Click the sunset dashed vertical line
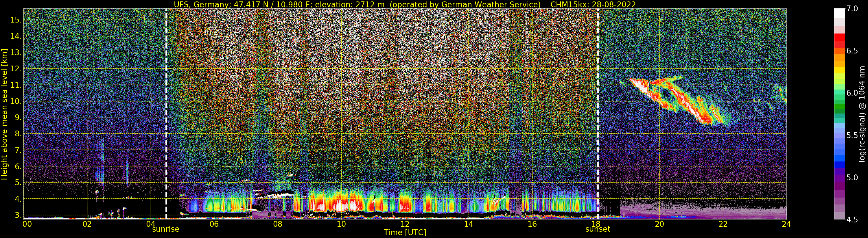 pos(598,114)
